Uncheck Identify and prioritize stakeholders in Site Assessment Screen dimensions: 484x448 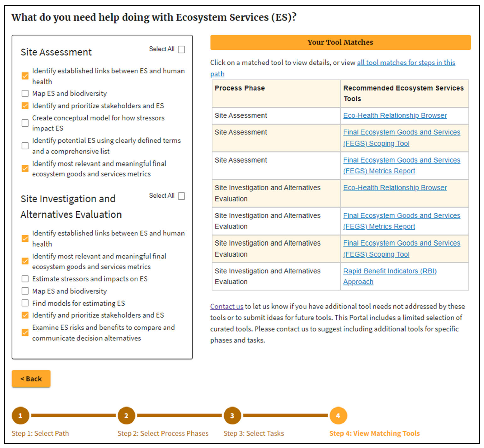coord(25,106)
